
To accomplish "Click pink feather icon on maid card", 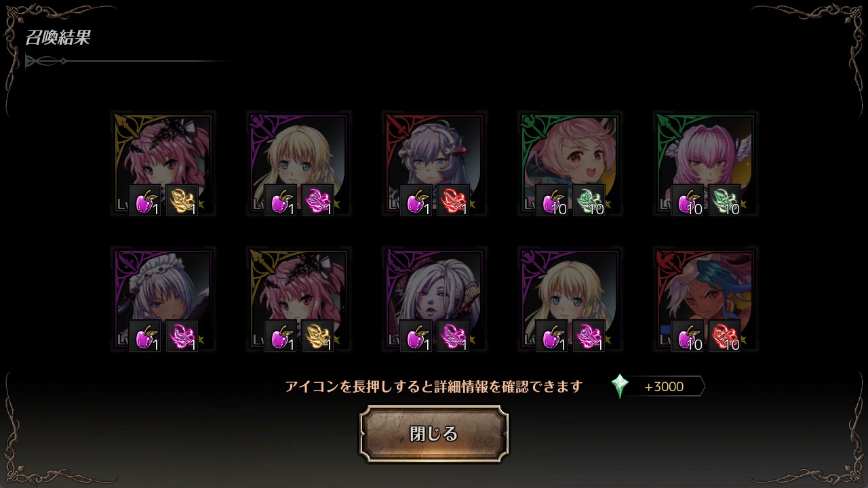I will pyautogui.click(x=182, y=336).
